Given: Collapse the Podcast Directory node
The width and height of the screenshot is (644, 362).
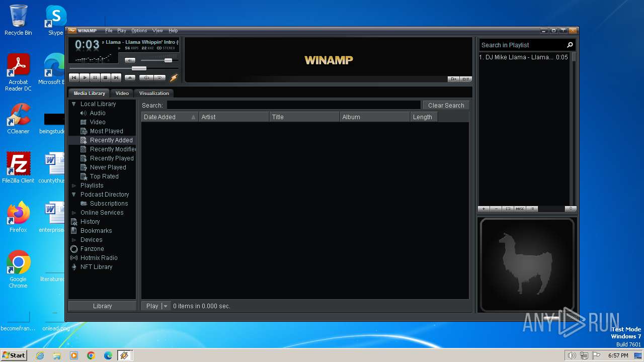Looking at the screenshot, I should click(74, 195).
